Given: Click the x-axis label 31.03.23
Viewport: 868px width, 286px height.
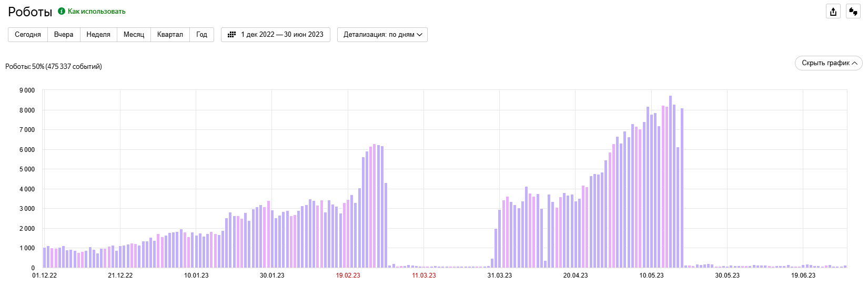Looking at the screenshot, I should point(499,275).
